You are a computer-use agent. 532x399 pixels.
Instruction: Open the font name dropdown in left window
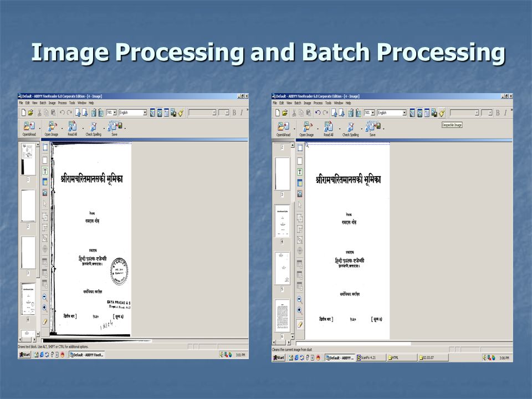214,112
